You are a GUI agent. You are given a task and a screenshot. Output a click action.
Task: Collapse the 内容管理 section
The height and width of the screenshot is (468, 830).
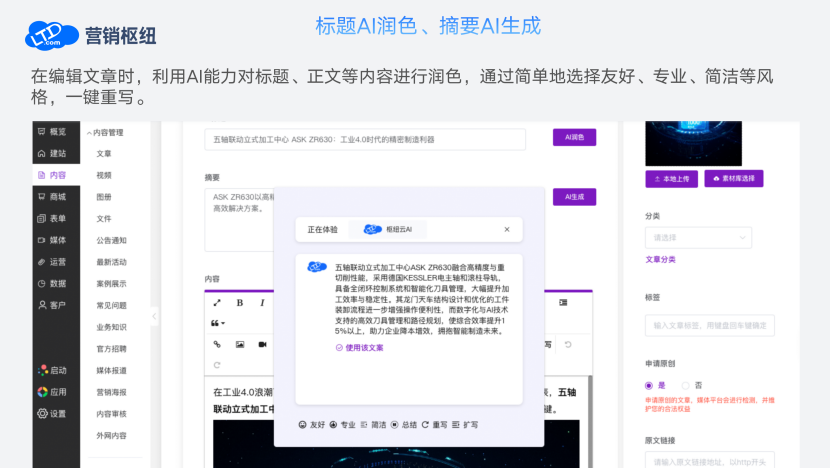(x=105, y=132)
